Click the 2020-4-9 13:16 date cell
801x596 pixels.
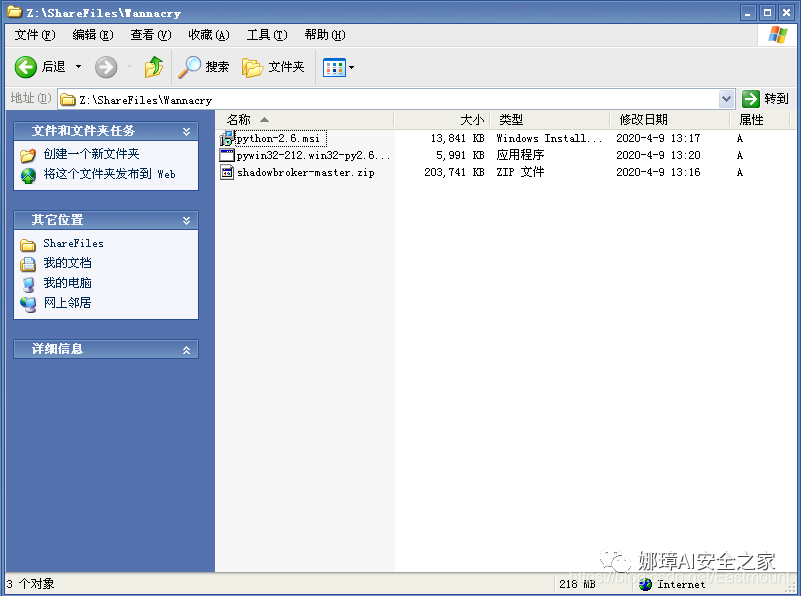point(658,173)
